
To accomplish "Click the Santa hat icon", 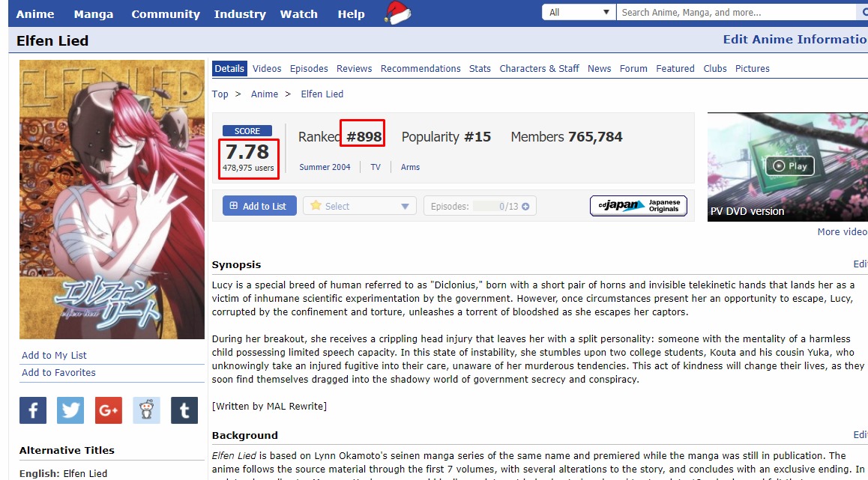I will [397, 13].
